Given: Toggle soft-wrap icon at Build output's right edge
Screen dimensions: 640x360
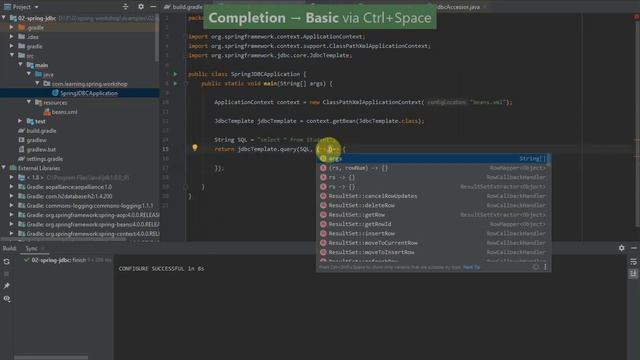Looking at the screenshot, I should pos(633,262).
